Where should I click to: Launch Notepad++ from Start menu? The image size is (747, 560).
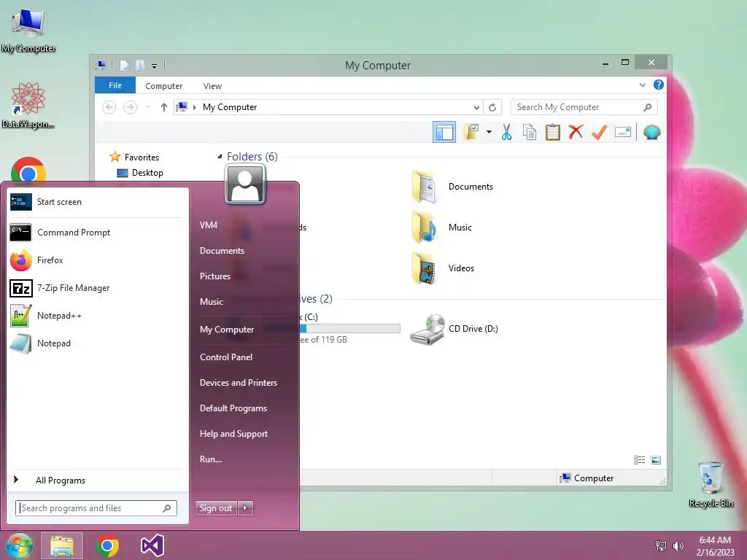[96, 315]
